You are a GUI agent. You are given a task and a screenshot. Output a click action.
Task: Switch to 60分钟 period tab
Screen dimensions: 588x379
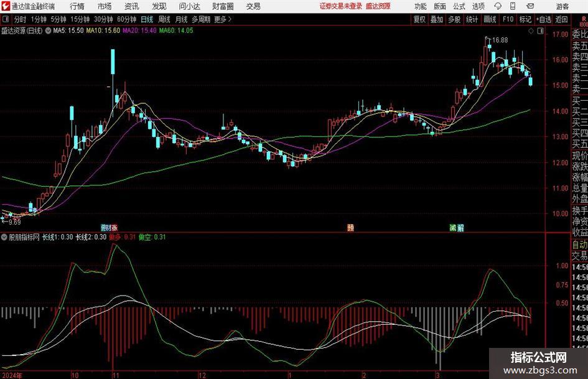(x=126, y=19)
